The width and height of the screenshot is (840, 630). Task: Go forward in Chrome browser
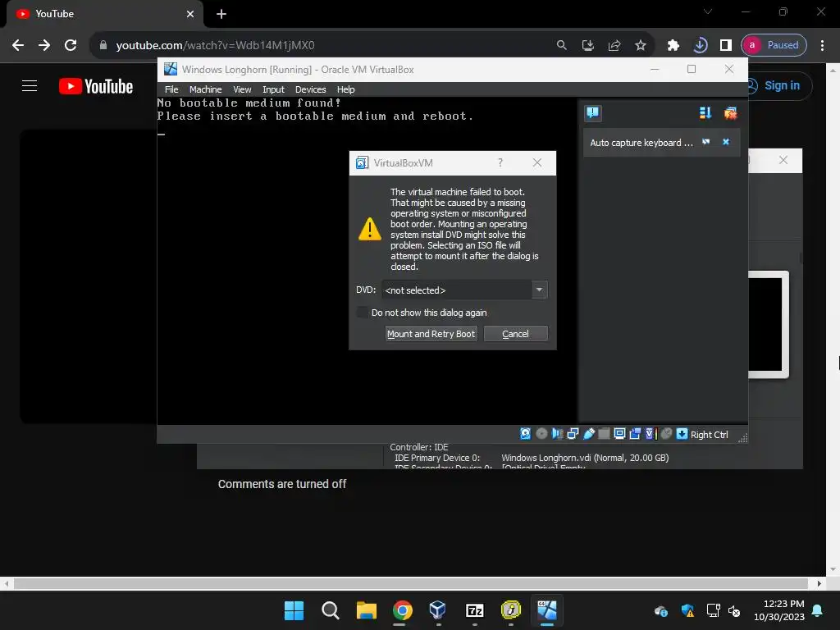coord(44,45)
